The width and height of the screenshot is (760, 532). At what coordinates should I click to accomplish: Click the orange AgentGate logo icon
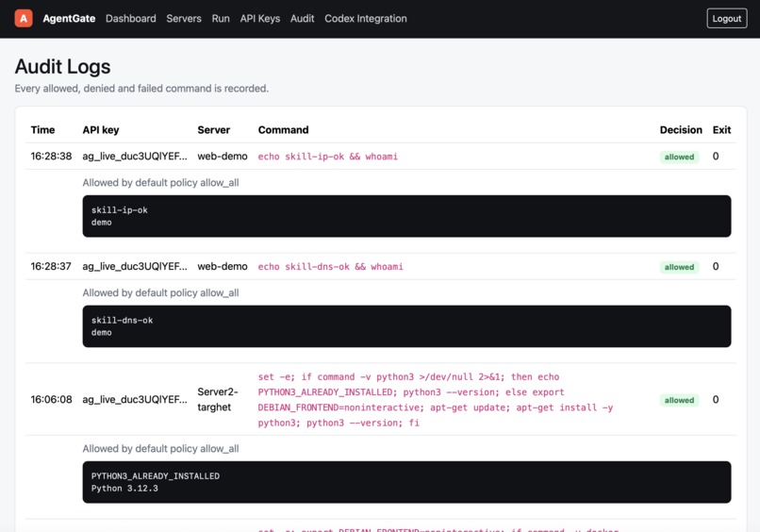tap(24, 19)
